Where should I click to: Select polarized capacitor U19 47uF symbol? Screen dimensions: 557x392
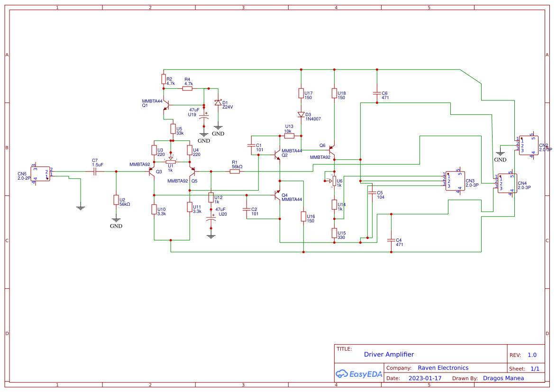204,115
